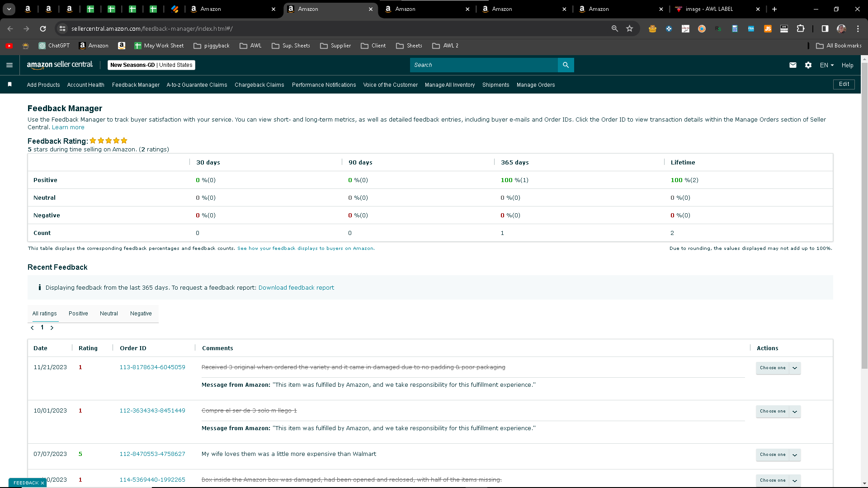Bookmark this page with the star icon
868x488 pixels.
(630, 28)
